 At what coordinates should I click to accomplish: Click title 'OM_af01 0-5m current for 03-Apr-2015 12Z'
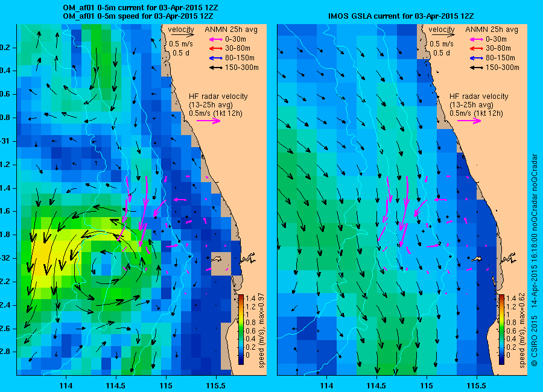click(x=140, y=8)
